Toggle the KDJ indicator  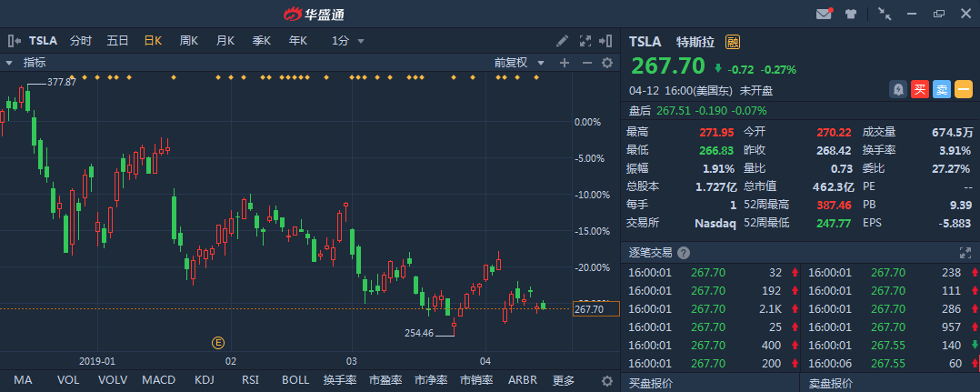[x=205, y=380]
